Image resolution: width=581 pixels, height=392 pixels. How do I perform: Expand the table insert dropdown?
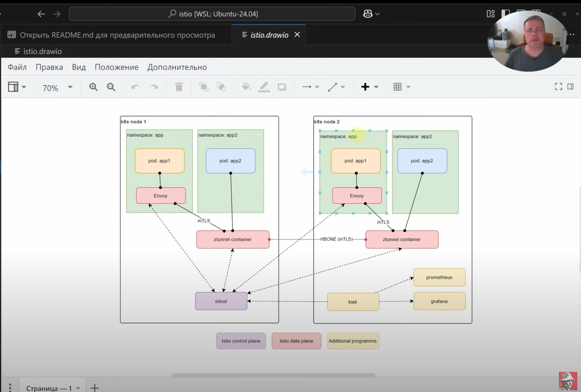(402, 87)
